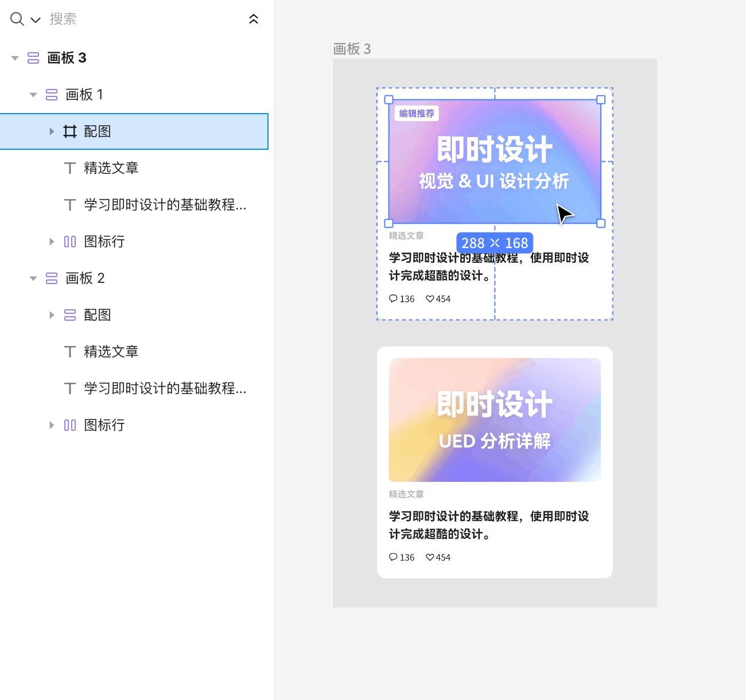Viewport: 746px width, 700px height.
Task: Click auto-layout icon of 配图 under 画板 2
Action: [70, 315]
